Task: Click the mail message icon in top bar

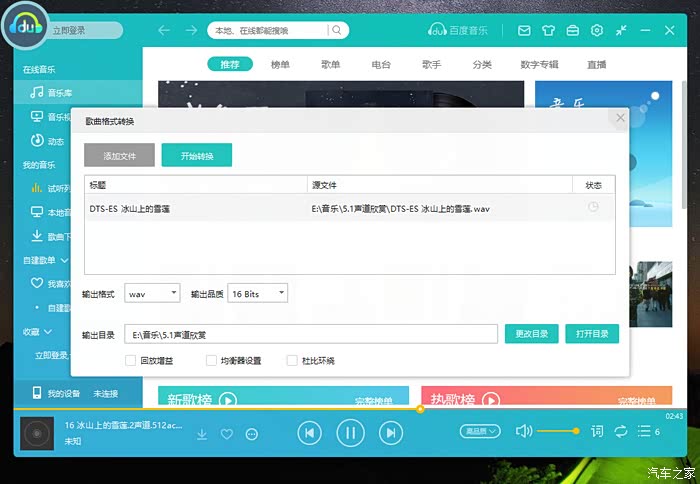Action: [x=524, y=31]
